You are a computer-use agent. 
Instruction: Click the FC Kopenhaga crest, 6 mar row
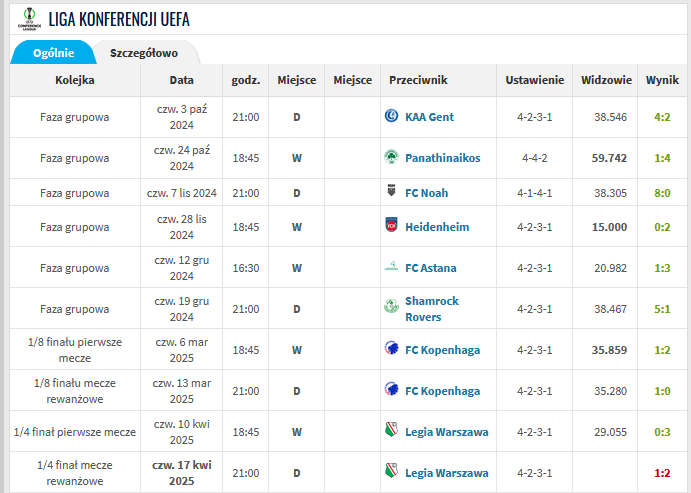pos(390,350)
